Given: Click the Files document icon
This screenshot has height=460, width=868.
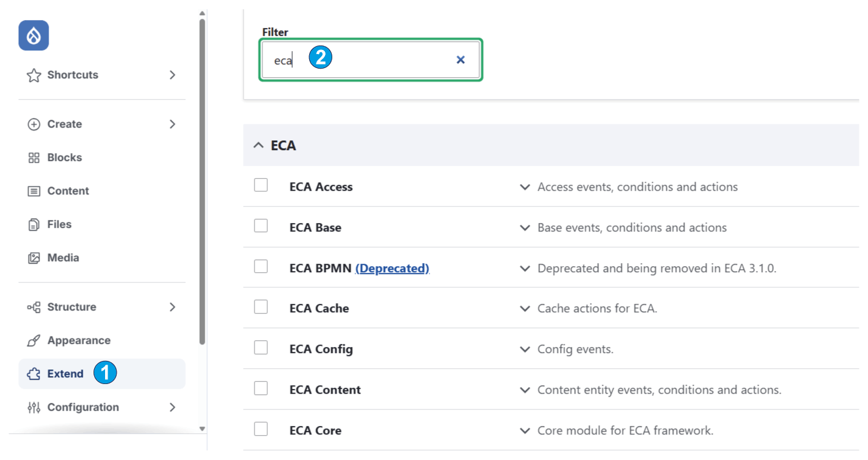Looking at the screenshot, I should tap(34, 224).
